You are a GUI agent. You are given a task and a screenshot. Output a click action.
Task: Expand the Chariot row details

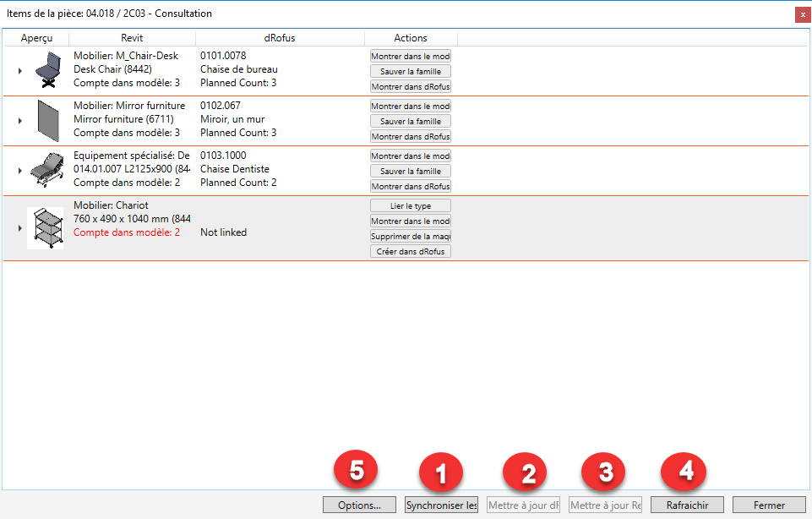pos(19,228)
